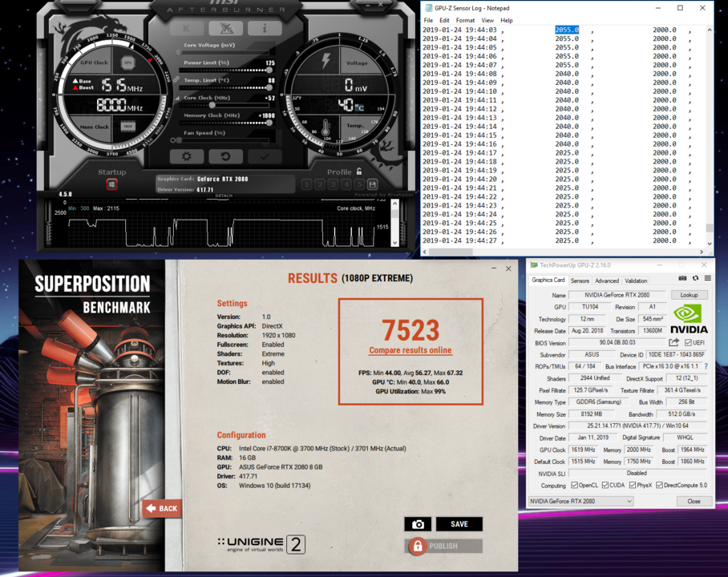Screen dimensions: 728x577
Task: Open the File menu in Notepad
Action: tap(428, 20)
